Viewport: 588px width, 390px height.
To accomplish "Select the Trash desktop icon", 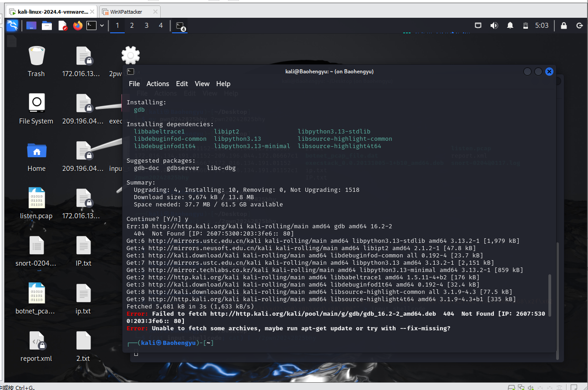I will point(36,62).
